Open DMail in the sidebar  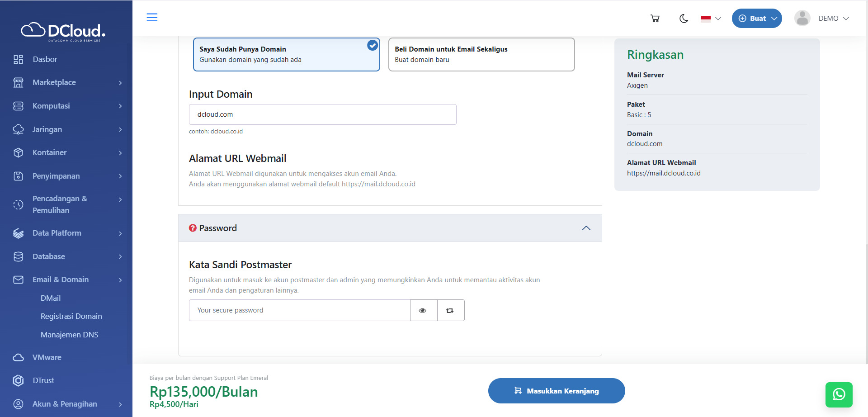click(51, 299)
